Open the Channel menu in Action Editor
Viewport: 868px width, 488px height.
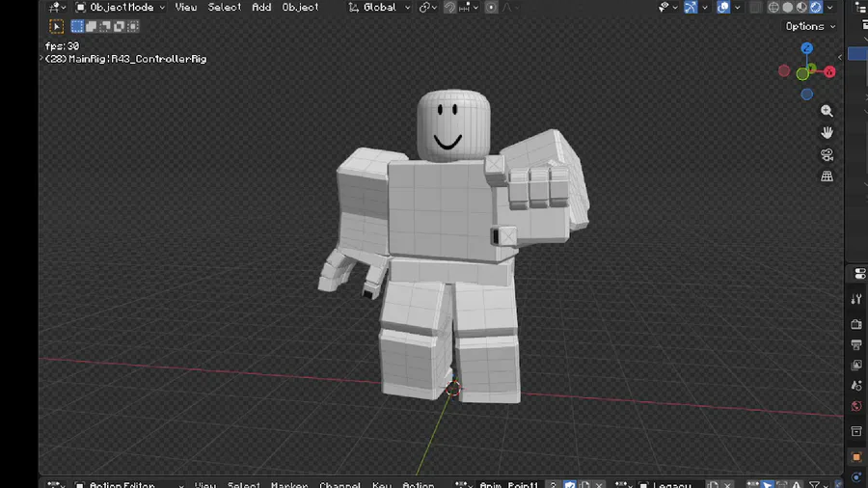click(339, 485)
